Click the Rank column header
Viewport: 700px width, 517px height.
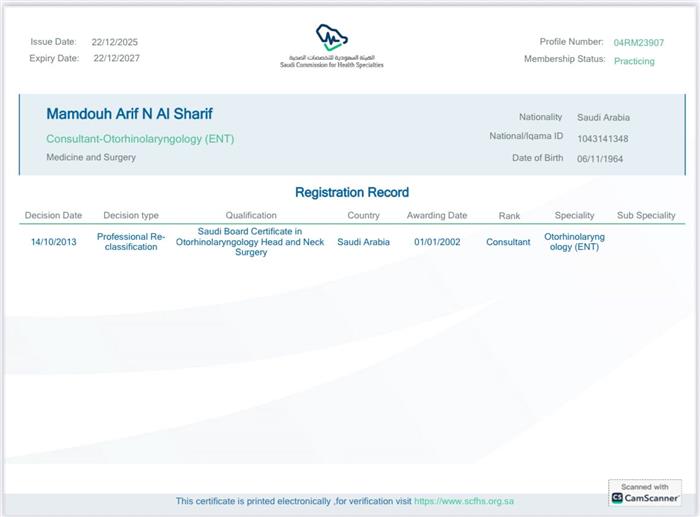(509, 215)
